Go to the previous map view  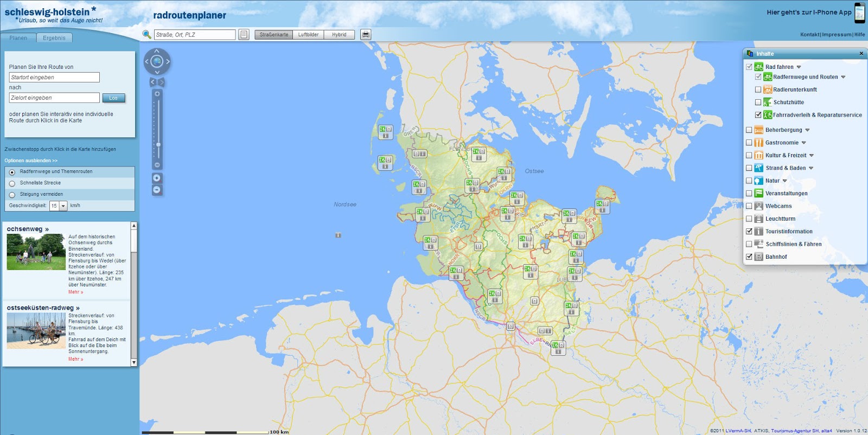coord(153,82)
